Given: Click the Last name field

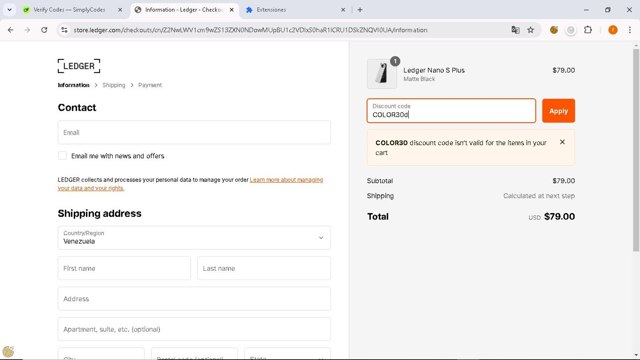Looking at the screenshot, I should point(264,268).
